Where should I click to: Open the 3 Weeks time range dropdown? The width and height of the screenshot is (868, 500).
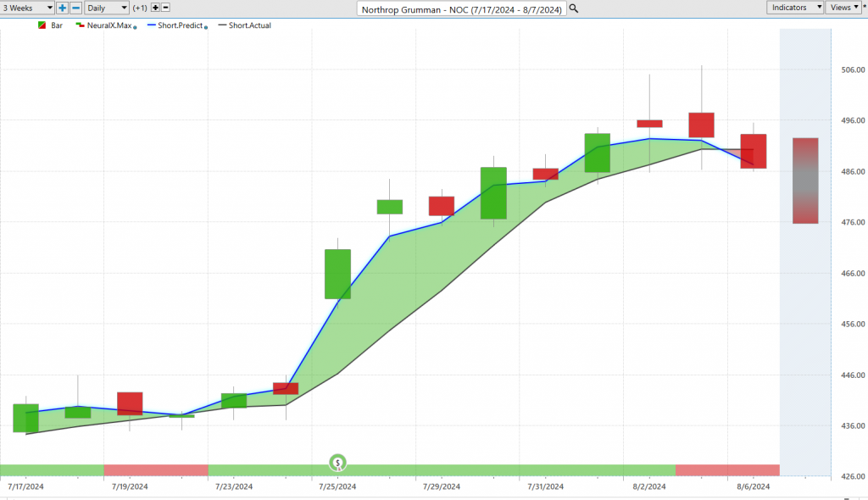(27, 8)
